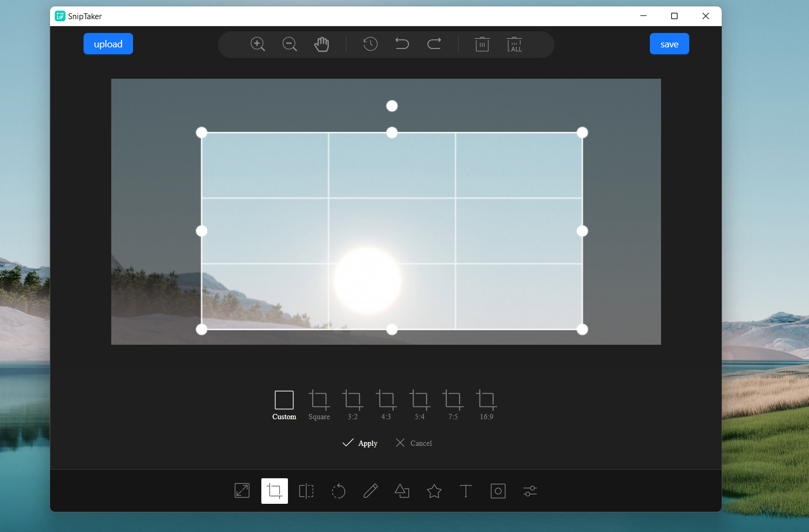This screenshot has width=809, height=532.
Task: Select the text T tool
Action: [466, 491]
